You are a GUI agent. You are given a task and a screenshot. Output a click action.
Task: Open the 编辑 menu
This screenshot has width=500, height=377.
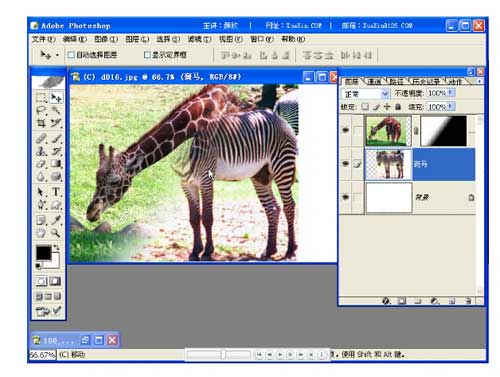[x=75, y=39]
